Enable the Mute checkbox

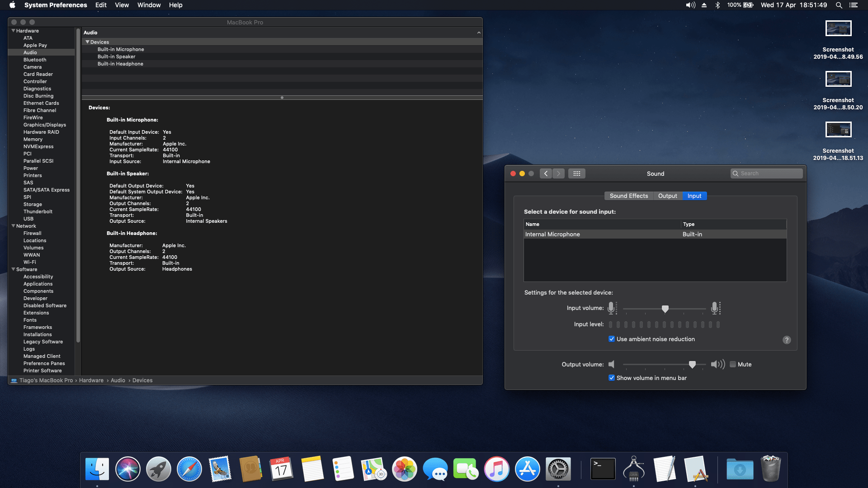coord(733,364)
